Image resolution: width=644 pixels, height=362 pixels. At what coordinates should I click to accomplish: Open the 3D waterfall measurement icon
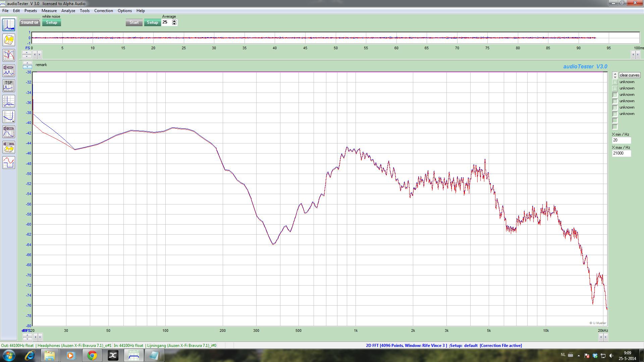point(9,40)
